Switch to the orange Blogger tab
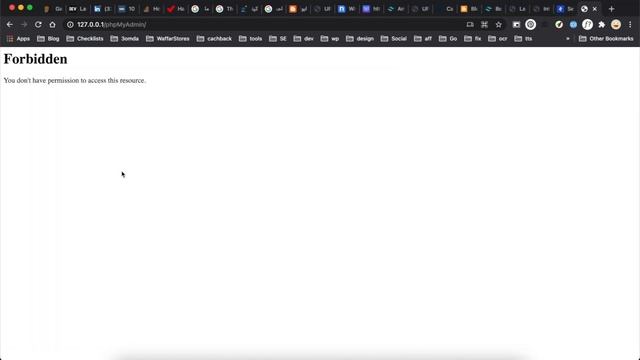Image resolution: width=640 pixels, height=360 pixels. [x=298, y=9]
